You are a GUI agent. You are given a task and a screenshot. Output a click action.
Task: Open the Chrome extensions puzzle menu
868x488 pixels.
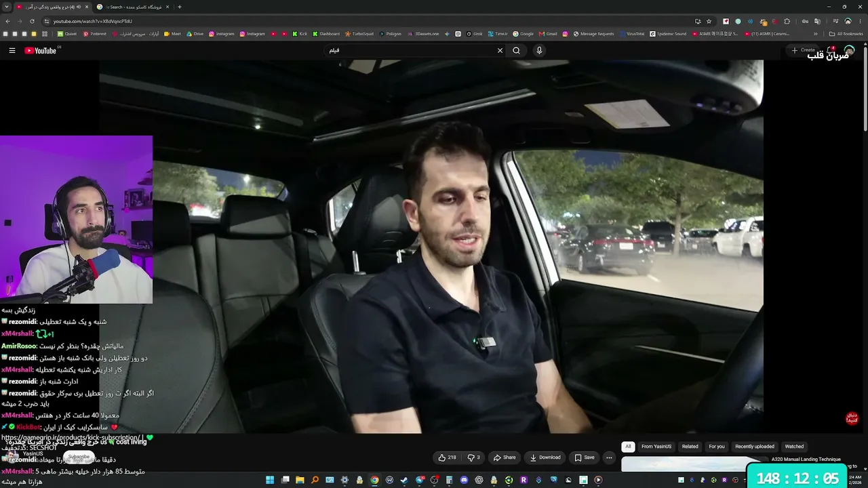(x=787, y=21)
